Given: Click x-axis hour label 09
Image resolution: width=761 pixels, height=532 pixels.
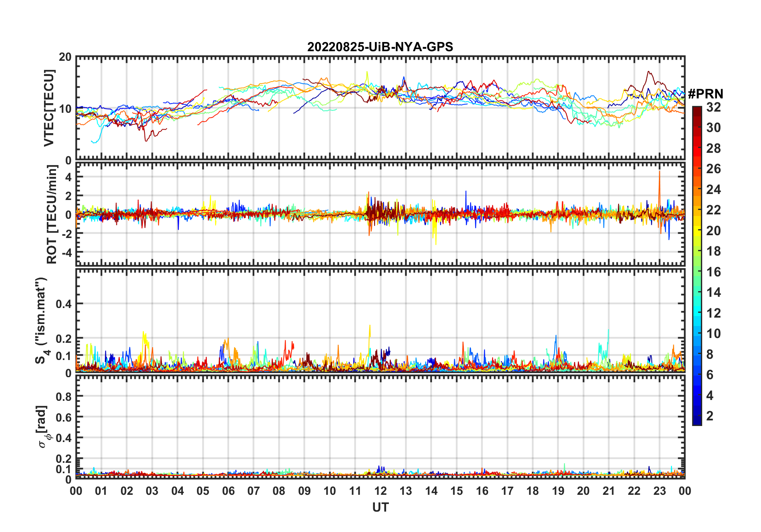Looking at the screenshot, I should click(304, 491).
